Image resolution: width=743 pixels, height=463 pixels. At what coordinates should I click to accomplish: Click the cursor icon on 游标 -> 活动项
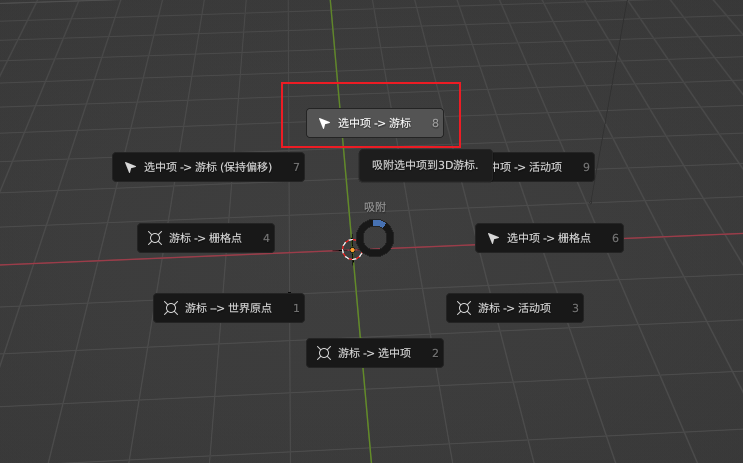[464, 308]
